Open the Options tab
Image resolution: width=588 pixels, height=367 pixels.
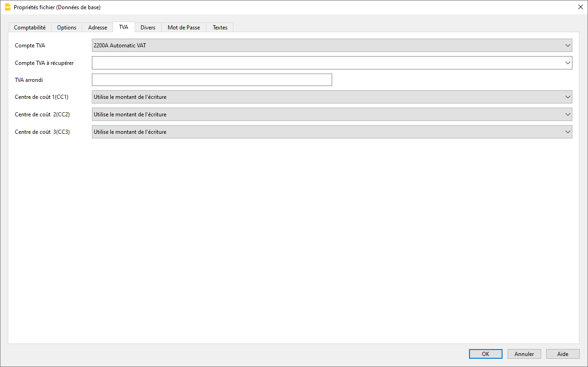coord(67,28)
